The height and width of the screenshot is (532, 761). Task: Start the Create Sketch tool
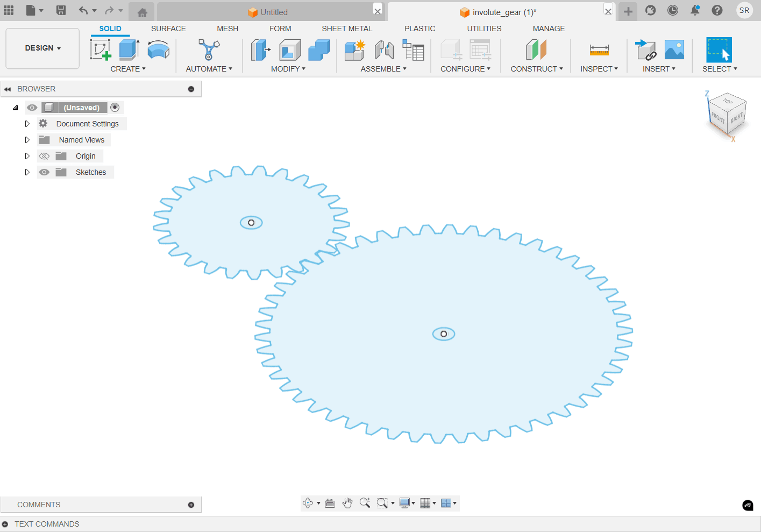[x=101, y=50]
